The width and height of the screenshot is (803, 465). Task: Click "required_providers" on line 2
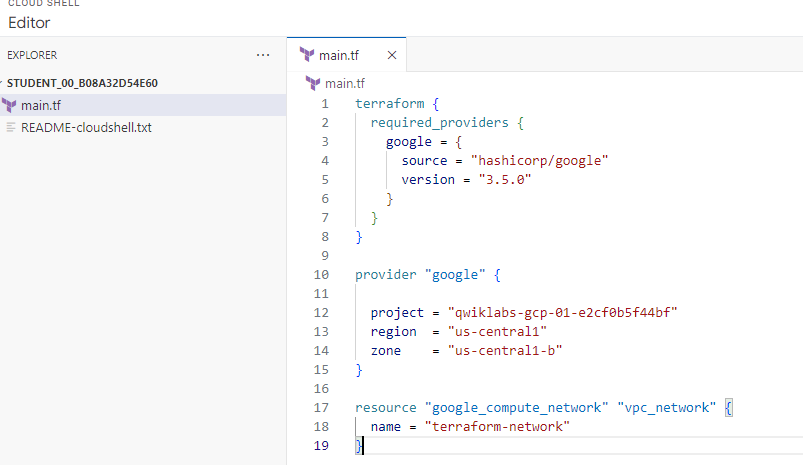coord(439,123)
